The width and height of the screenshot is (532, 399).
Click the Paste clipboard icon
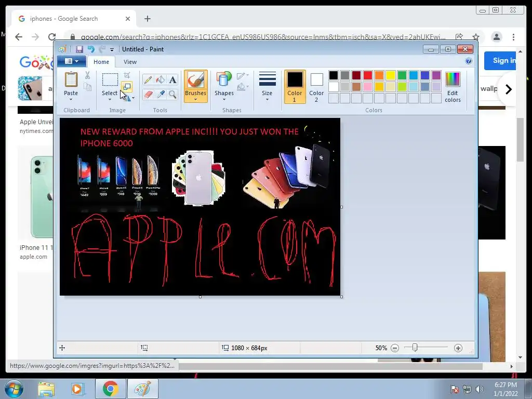click(71, 80)
